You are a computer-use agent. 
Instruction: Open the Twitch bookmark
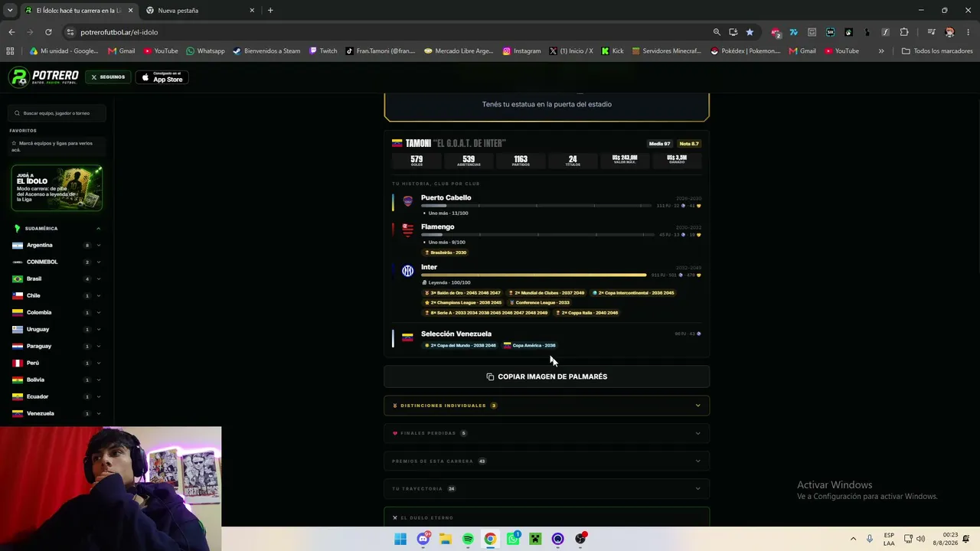pyautogui.click(x=323, y=51)
